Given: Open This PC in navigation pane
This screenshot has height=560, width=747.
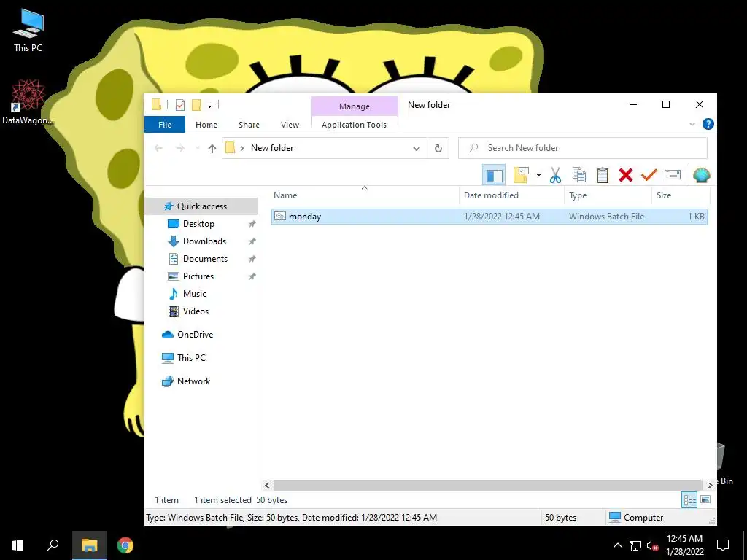Looking at the screenshot, I should coord(191,358).
